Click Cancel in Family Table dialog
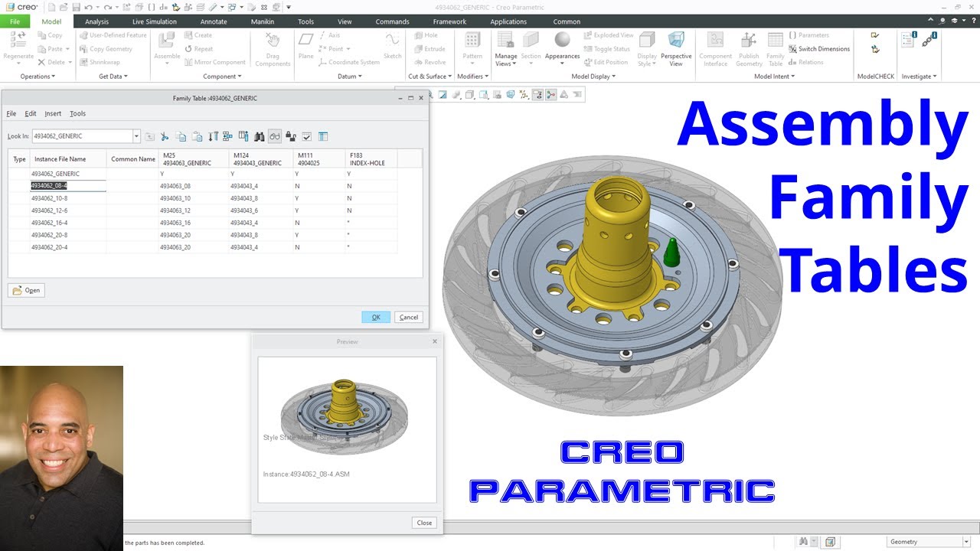 (x=409, y=317)
